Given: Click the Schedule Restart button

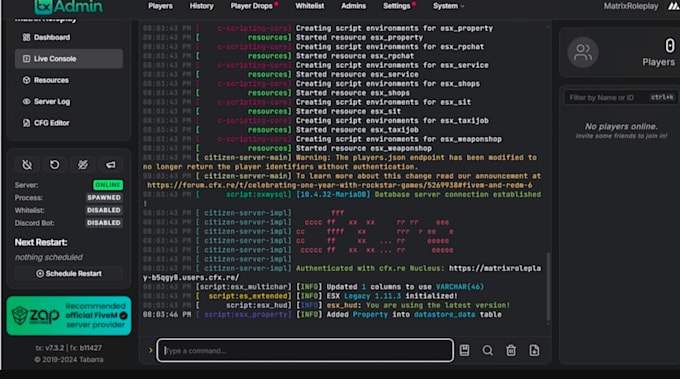Looking at the screenshot, I should click(x=69, y=274).
